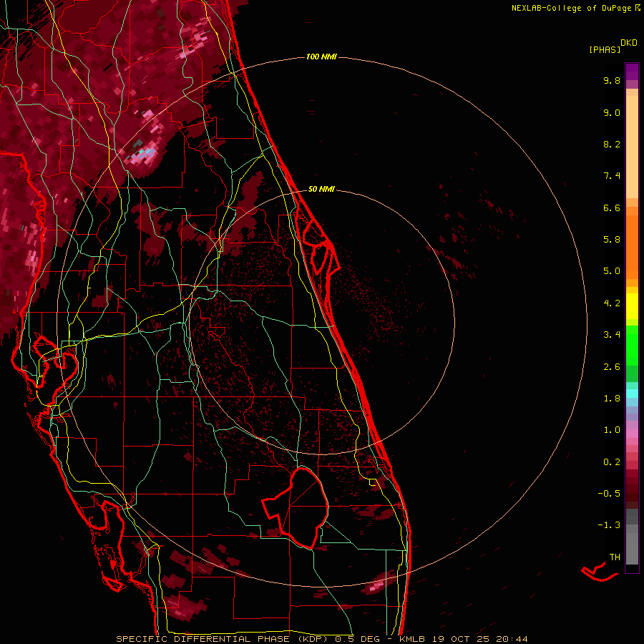Image resolution: width=644 pixels, height=644 pixels.
Task: Click the TH threshold label on scale
Action: (x=615, y=557)
